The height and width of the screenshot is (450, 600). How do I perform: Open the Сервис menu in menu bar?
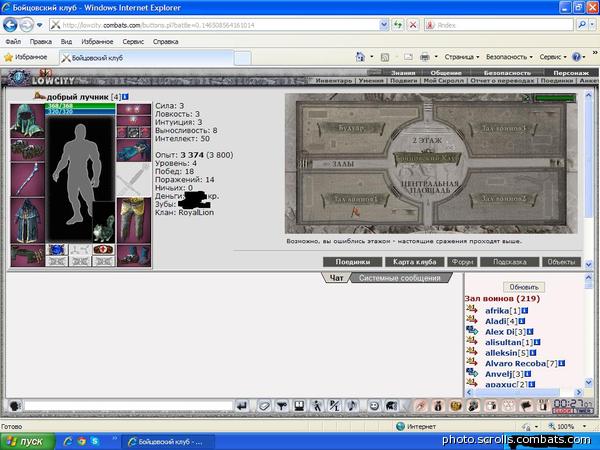pos(133,41)
